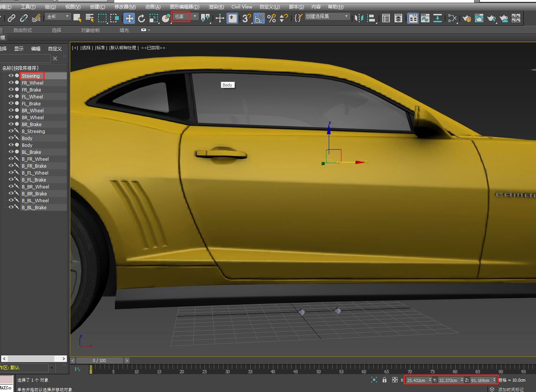
Task: Activate the Select and Rotate tool
Action: click(141, 18)
